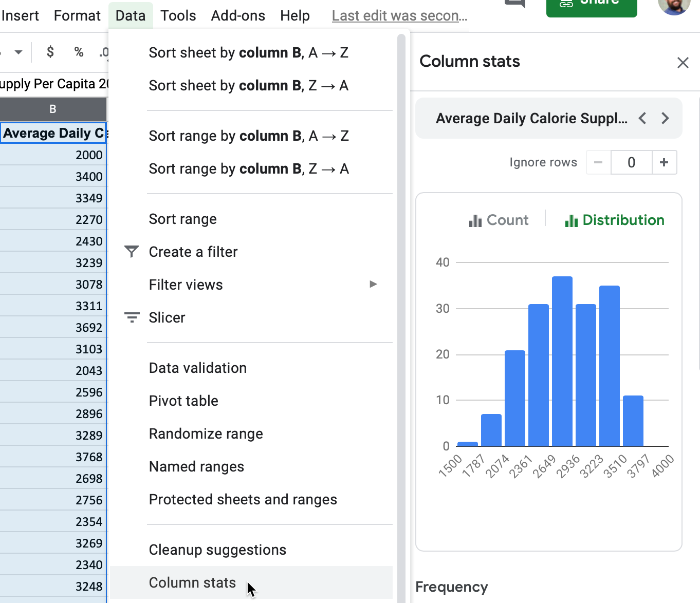Select cell with value 3311
Screen dimensions: 700x603
(x=53, y=306)
